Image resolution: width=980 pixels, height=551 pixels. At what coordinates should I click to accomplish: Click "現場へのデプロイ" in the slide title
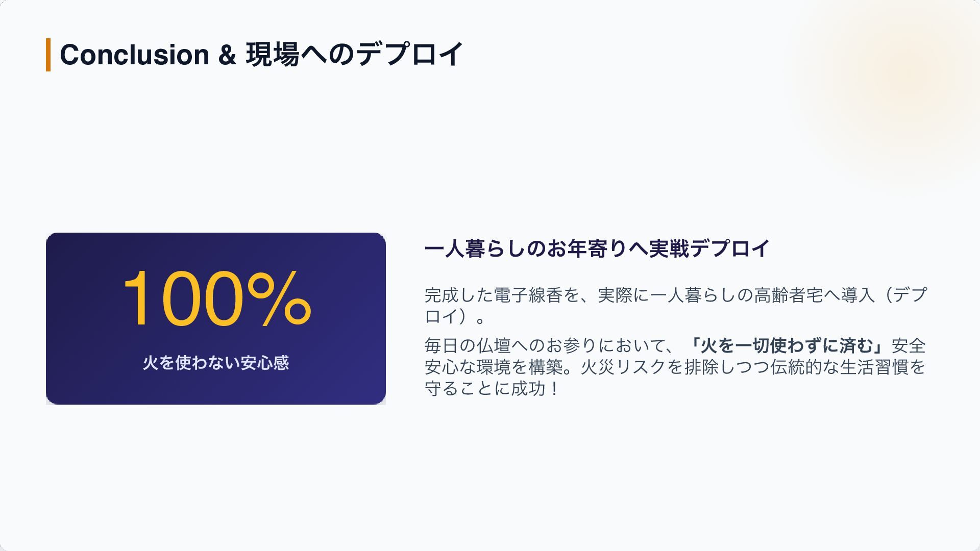tap(355, 55)
